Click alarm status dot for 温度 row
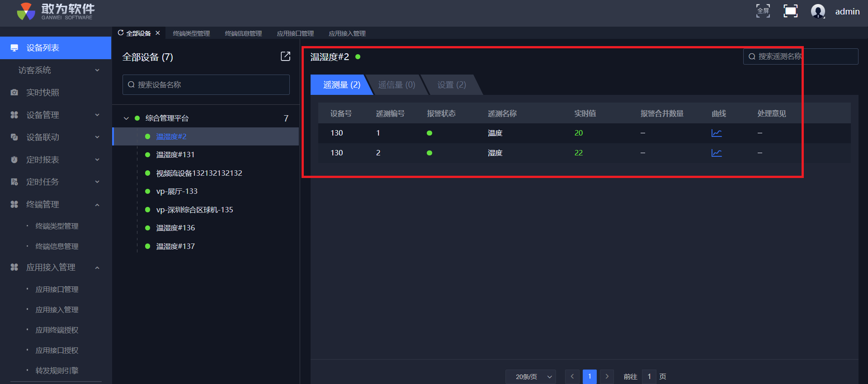The width and height of the screenshot is (868, 384). pyautogui.click(x=429, y=133)
